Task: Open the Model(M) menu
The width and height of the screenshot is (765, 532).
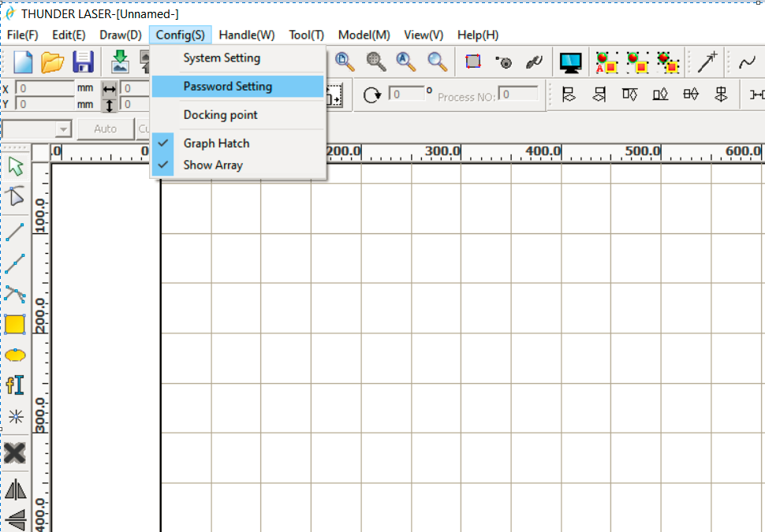Action: point(364,35)
